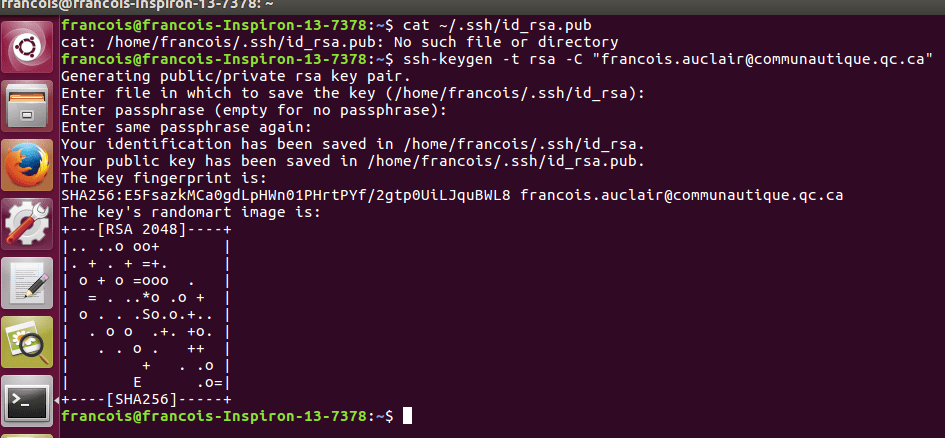Open System Settings gear and wrench icon

tap(27, 225)
